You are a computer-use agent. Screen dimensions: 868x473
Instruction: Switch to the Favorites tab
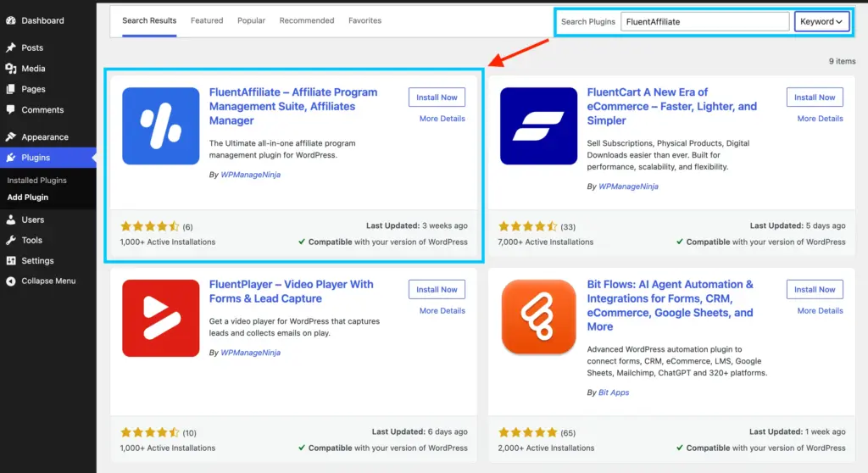click(x=364, y=20)
